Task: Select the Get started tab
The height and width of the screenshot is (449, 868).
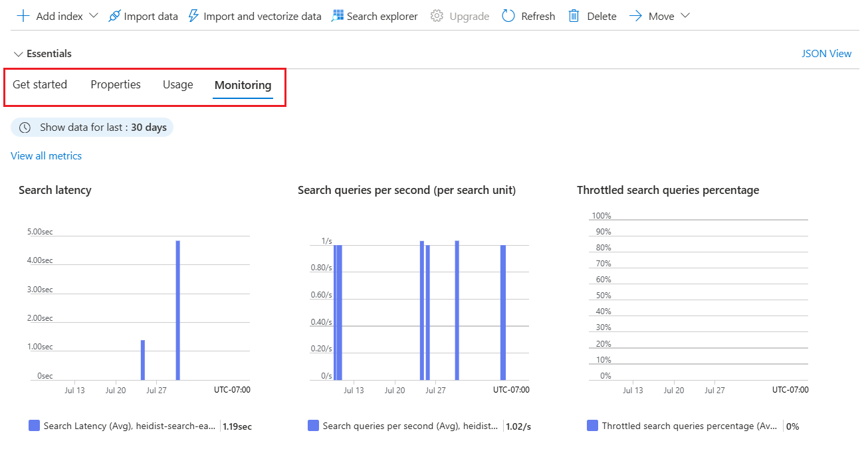Action: click(x=40, y=84)
